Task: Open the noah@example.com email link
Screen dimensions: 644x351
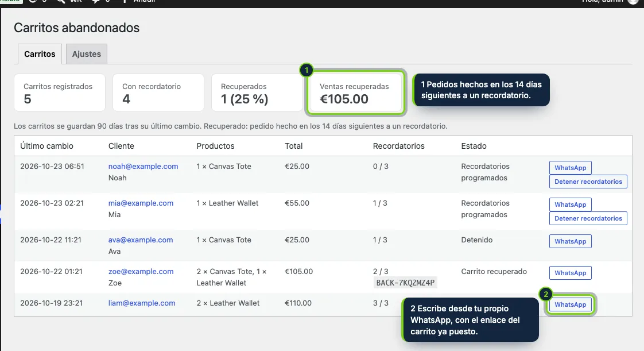Action: point(143,167)
